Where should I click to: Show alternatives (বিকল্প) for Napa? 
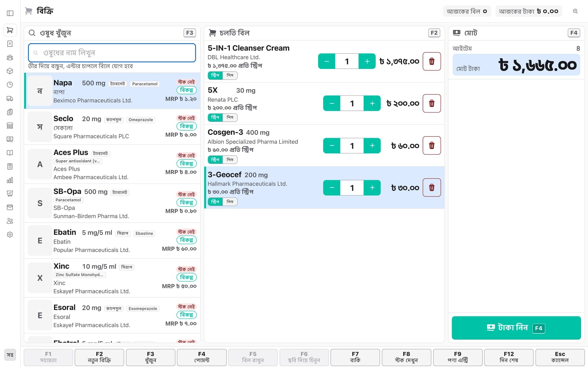186,90
